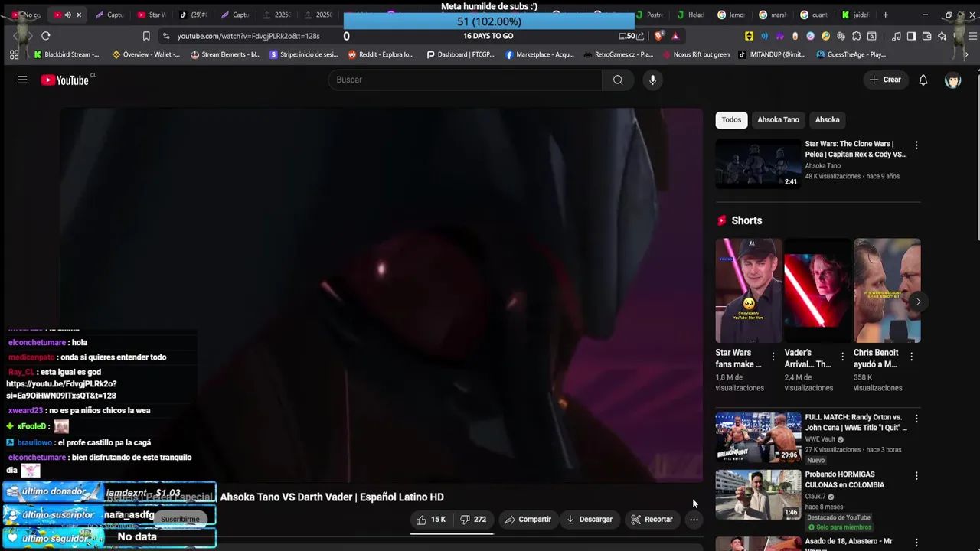Switch to the Star W browser tab

pyautogui.click(x=151, y=15)
